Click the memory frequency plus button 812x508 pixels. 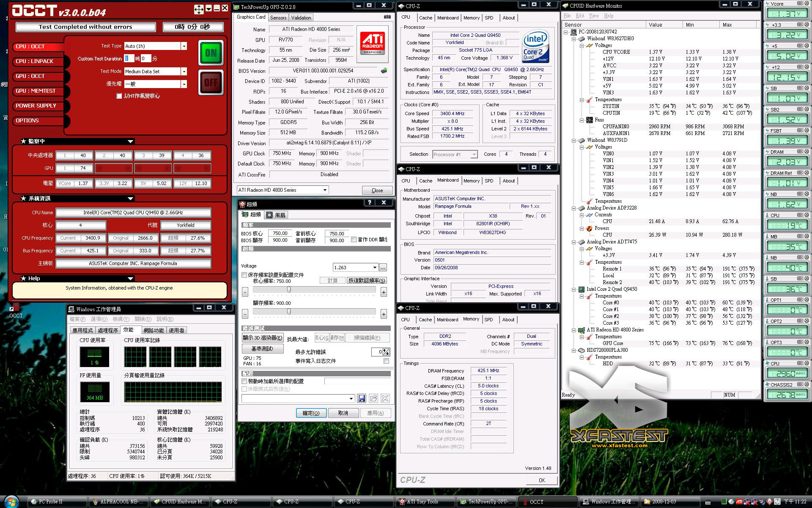coord(384,314)
